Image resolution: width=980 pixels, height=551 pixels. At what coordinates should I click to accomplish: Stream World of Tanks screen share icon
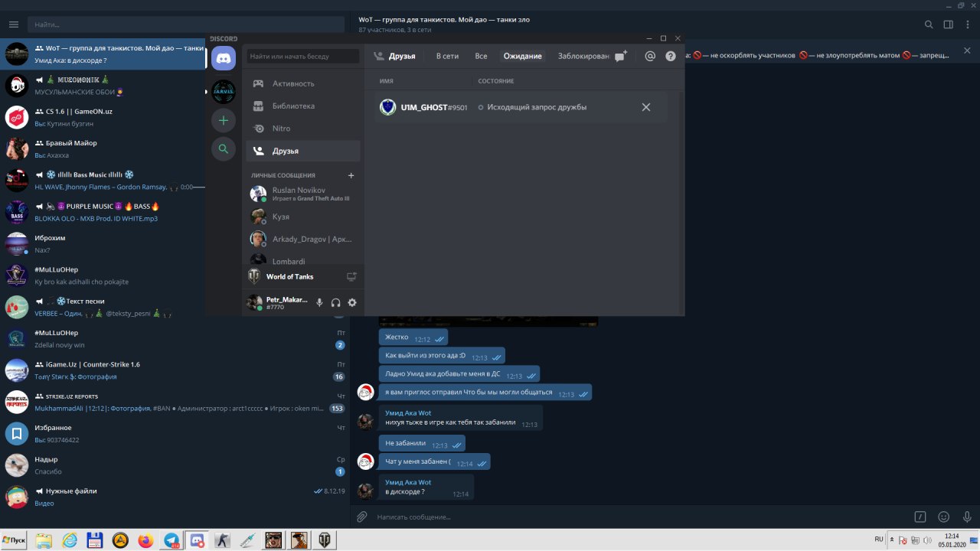[x=351, y=276]
